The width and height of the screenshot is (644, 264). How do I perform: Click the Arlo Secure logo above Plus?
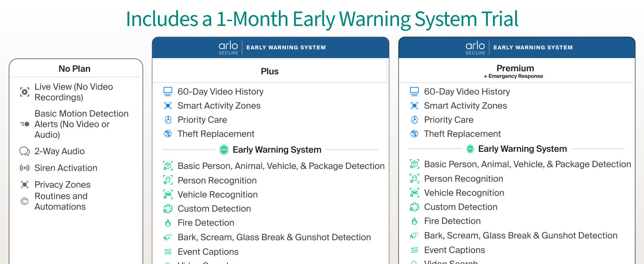coord(228,48)
